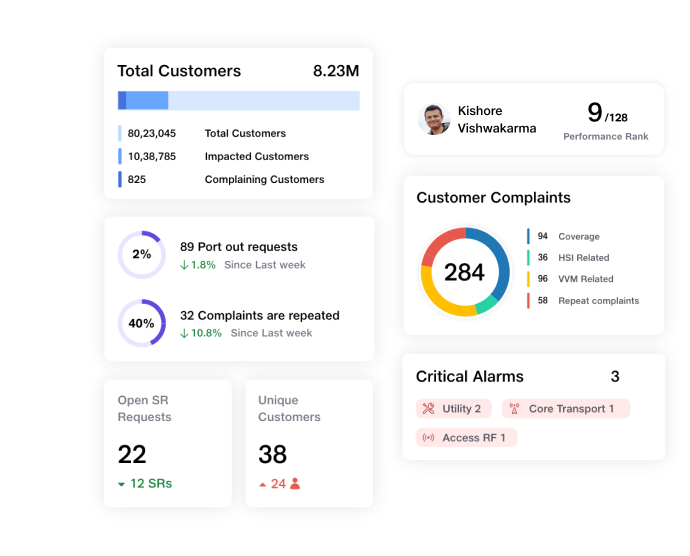Select the Utility 2 alarm tag
The image size is (690, 556).
point(453,409)
